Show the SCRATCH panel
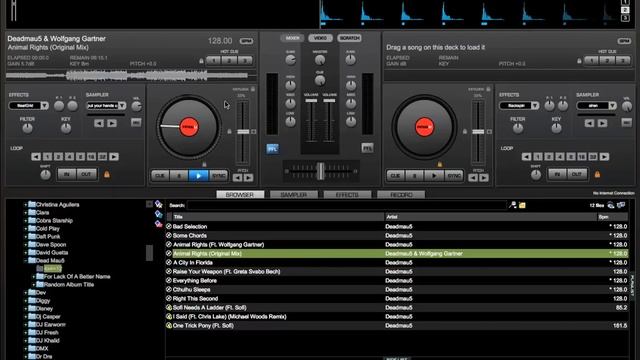Image resolution: width=640 pixels, height=360 pixels. [x=349, y=38]
